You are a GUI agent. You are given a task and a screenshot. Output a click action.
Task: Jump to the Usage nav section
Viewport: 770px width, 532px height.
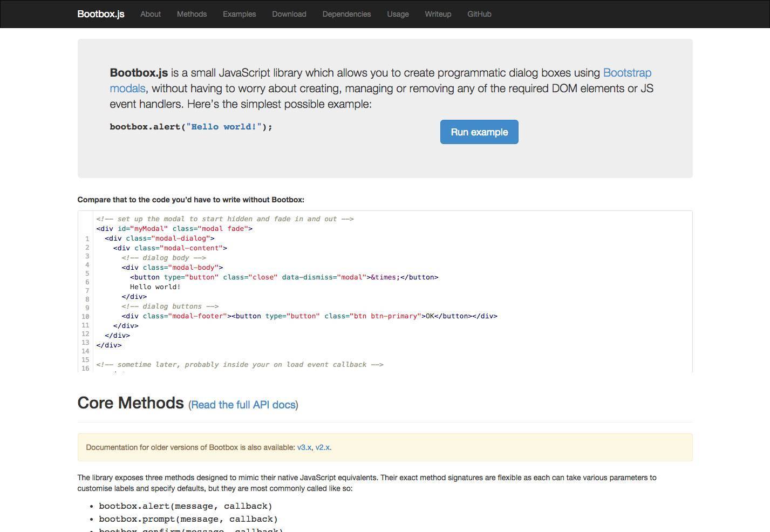tap(398, 14)
